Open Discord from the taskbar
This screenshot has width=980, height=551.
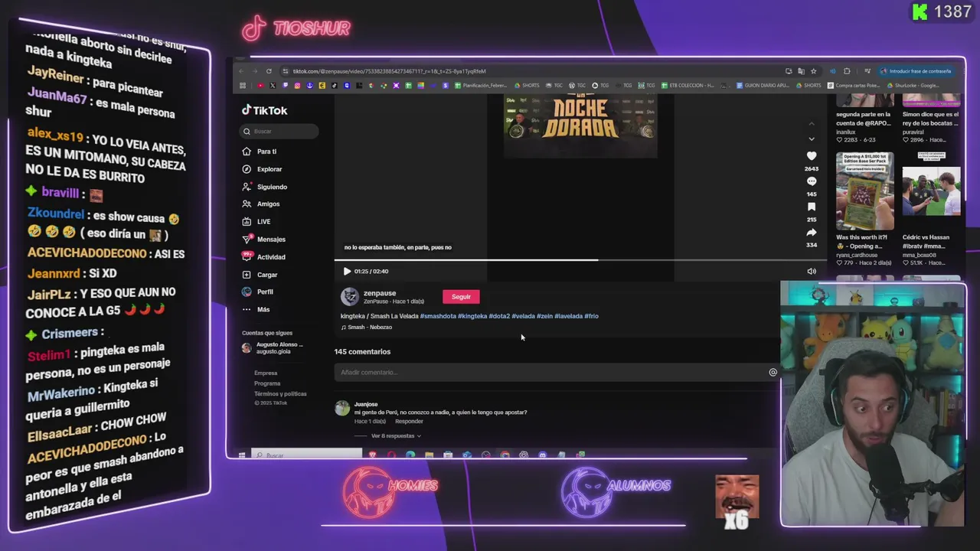click(x=543, y=455)
